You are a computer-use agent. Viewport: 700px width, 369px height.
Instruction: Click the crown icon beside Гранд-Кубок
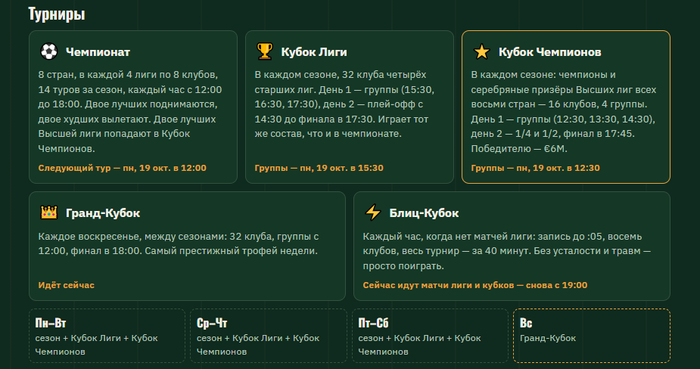[49, 213]
